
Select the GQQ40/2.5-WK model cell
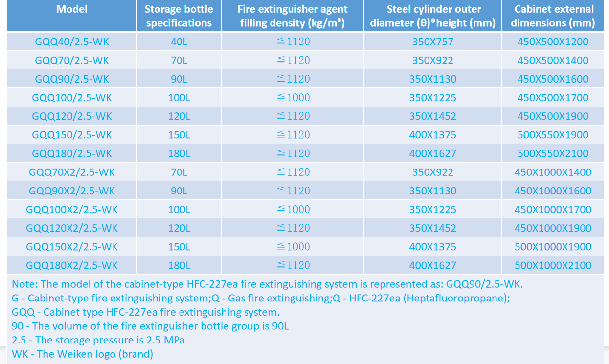[x=72, y=42]
